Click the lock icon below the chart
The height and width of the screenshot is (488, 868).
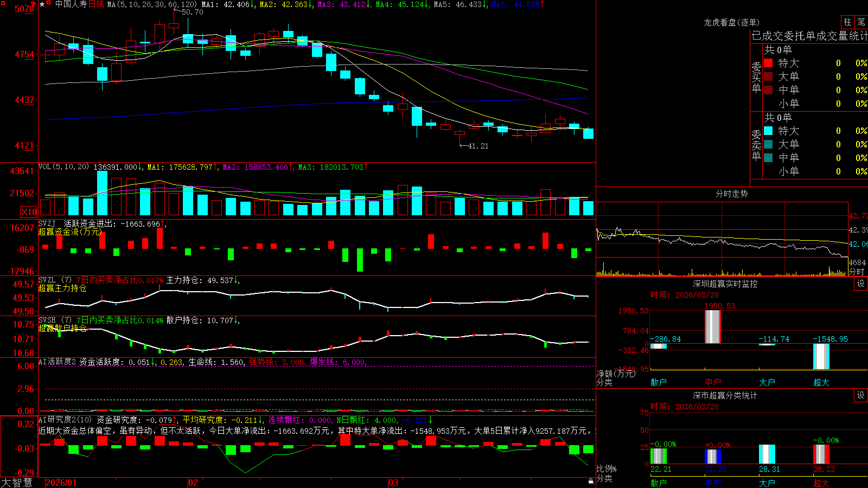591,481
